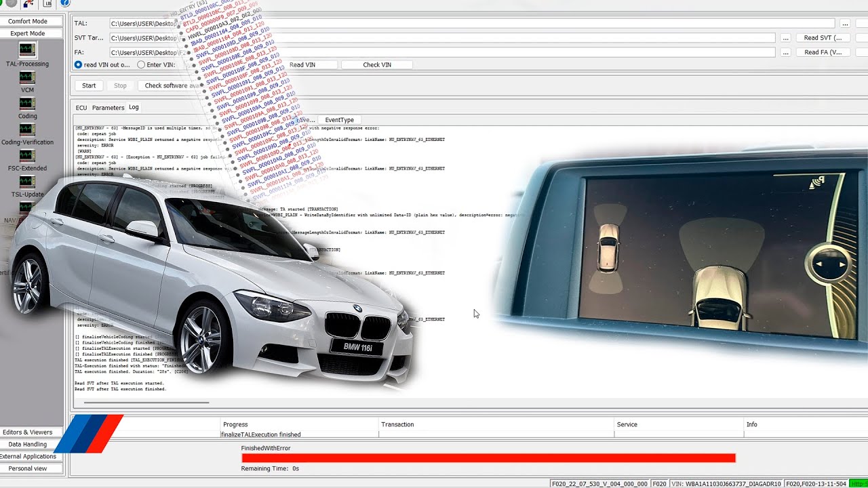Click the Start button
Viewport: 868px width, 488px height.
89,86
